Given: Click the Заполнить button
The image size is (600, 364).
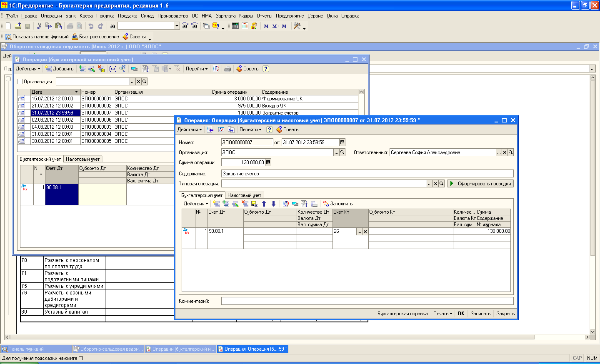Looking at the screenshot, I should (x=337, y=204).
